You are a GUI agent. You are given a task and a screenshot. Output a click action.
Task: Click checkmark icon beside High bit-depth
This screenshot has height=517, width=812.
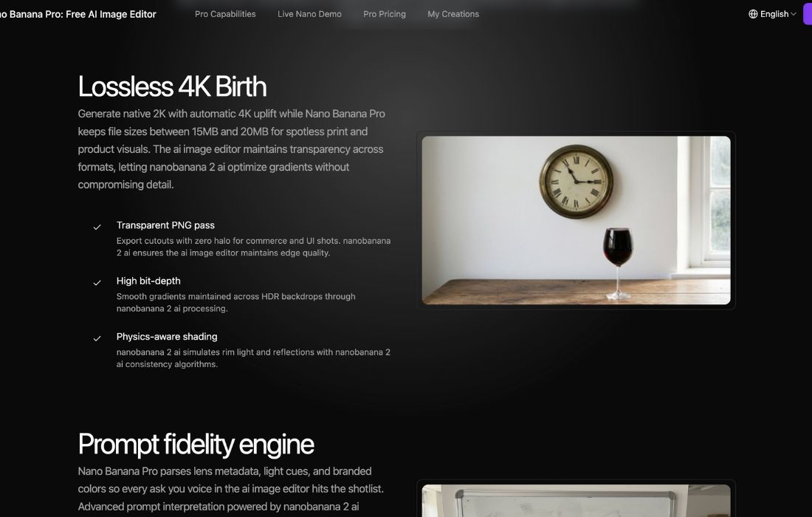(97, 282)
